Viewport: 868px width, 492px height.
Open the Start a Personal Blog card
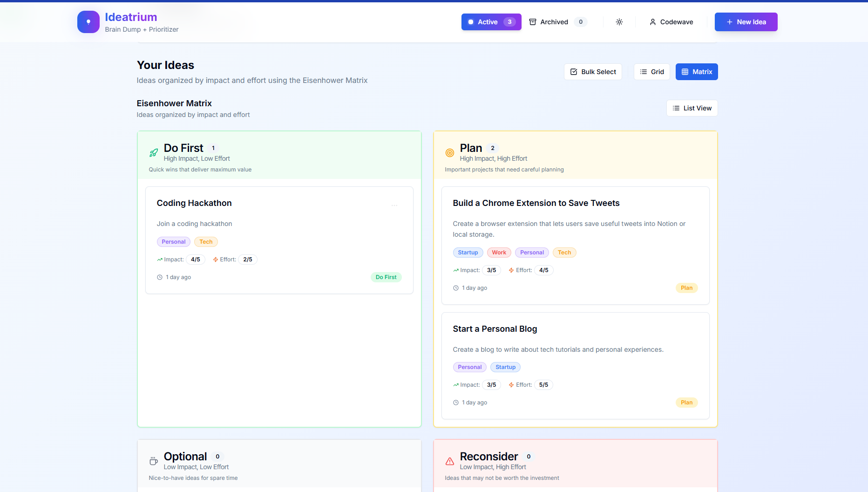(576, 366)
